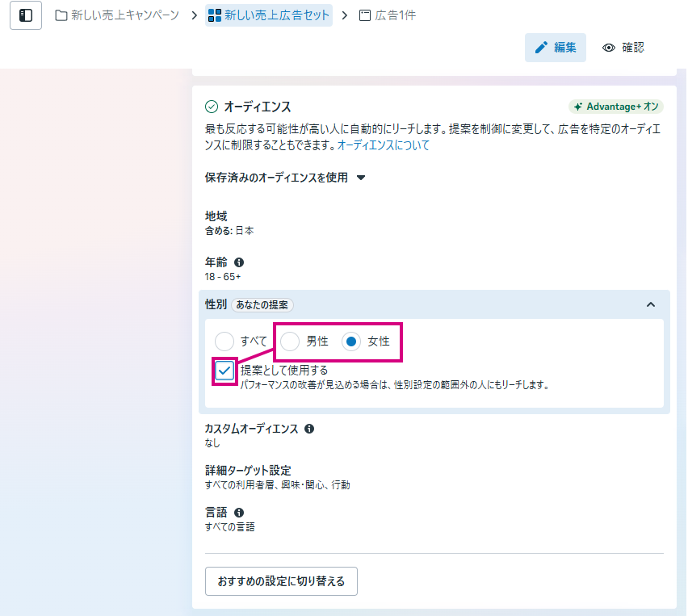This screenshot has width=688, height=616.
Task: Select the すべて gender radio button
Action: (225, 342)
